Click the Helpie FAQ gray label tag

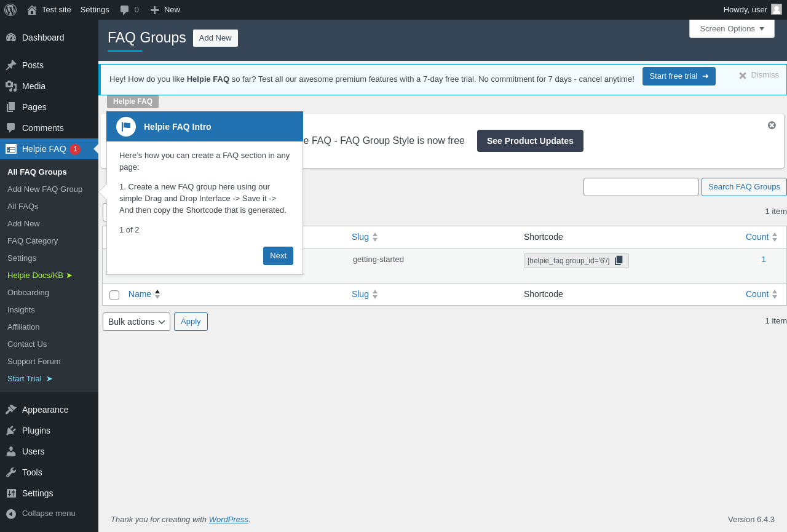pyautogui.click(x=133, y=101)
